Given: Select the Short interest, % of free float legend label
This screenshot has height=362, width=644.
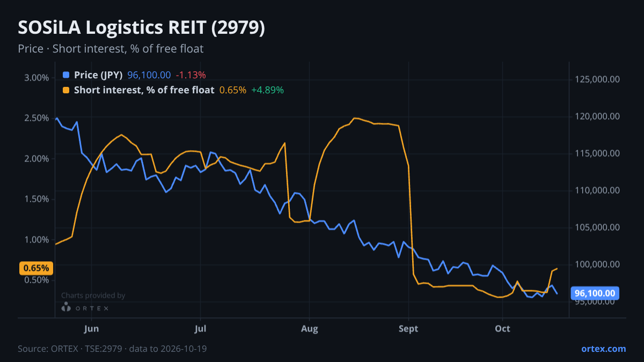Looking at the screenshot, I should pos(144,90).
